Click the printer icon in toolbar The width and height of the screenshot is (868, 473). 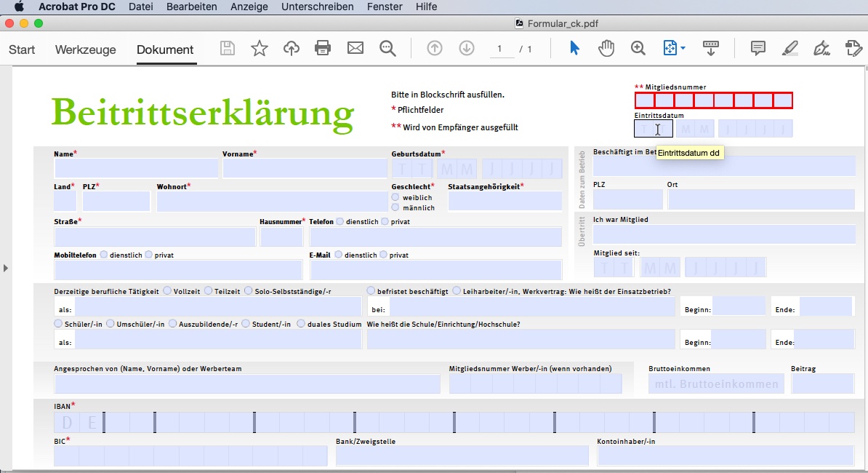click(323, 49)
